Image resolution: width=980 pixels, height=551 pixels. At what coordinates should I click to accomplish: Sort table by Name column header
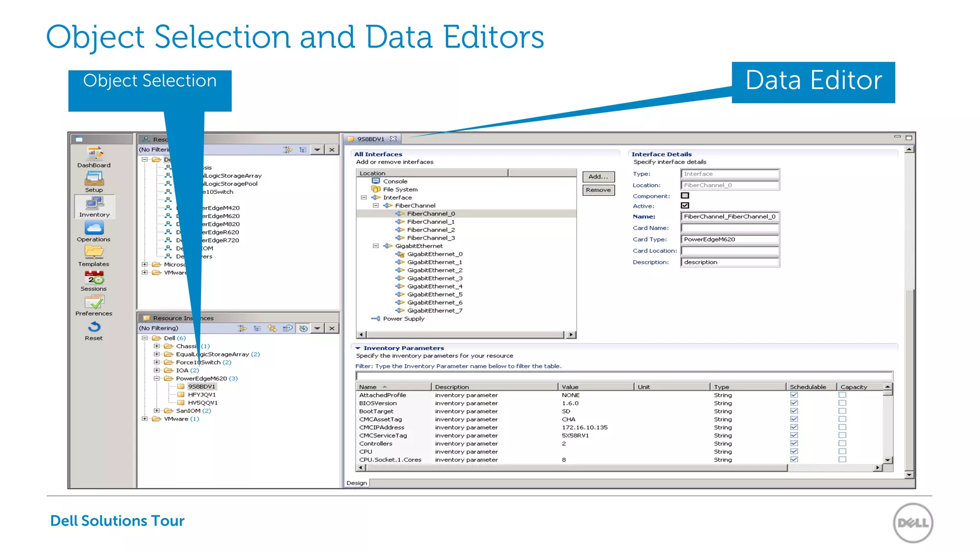click(393, 387)
